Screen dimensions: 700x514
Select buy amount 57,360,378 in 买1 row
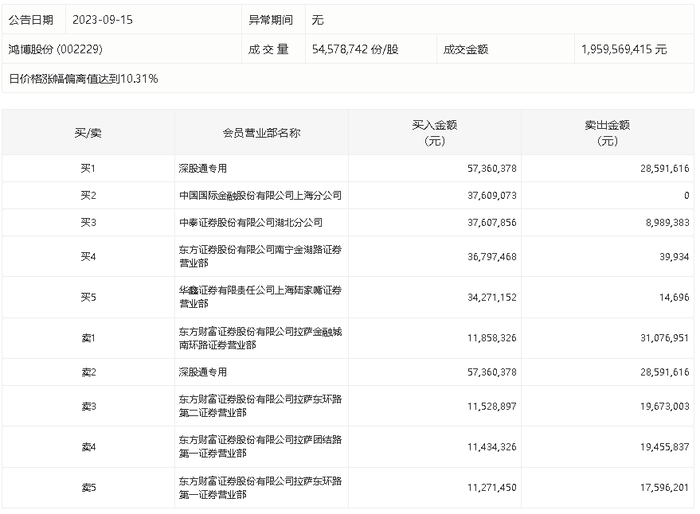492,168
